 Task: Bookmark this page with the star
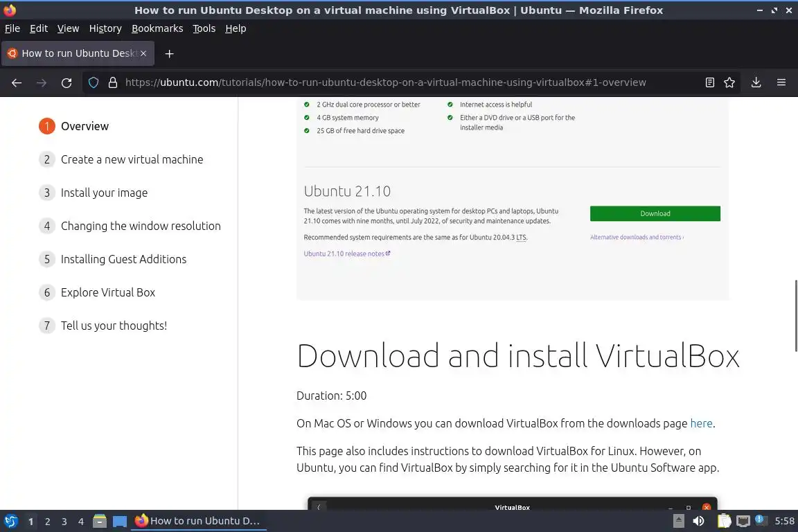729,82
